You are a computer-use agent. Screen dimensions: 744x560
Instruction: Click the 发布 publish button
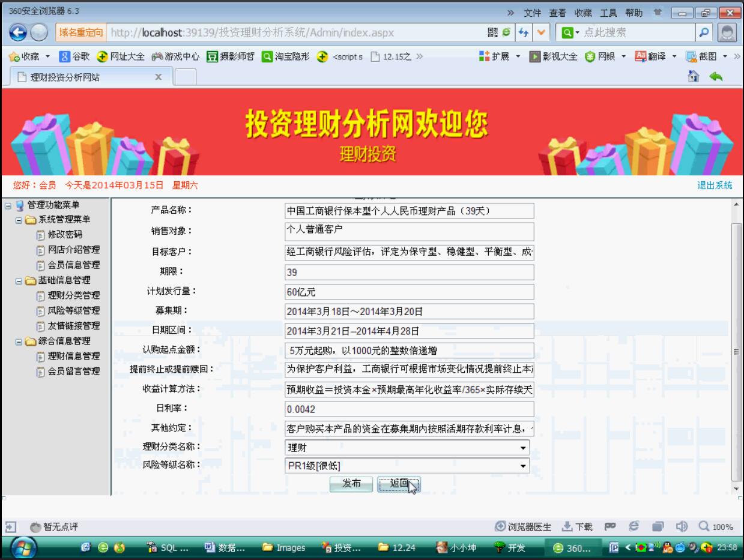(351, 484)
